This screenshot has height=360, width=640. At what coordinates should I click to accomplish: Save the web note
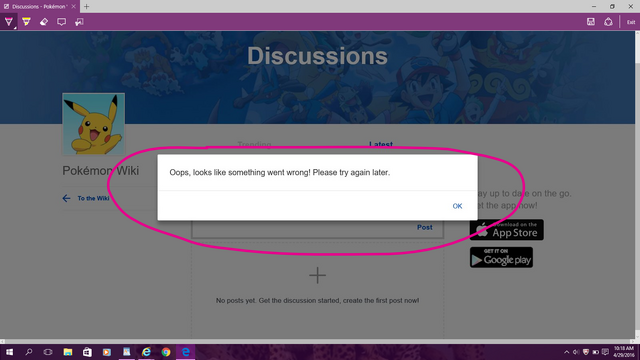point(591,22)
